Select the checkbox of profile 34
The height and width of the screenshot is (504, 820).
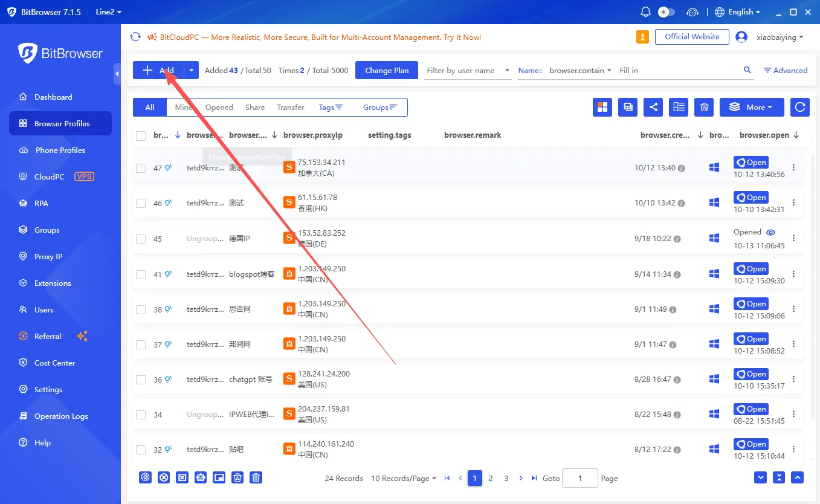[x=141, y=415]
